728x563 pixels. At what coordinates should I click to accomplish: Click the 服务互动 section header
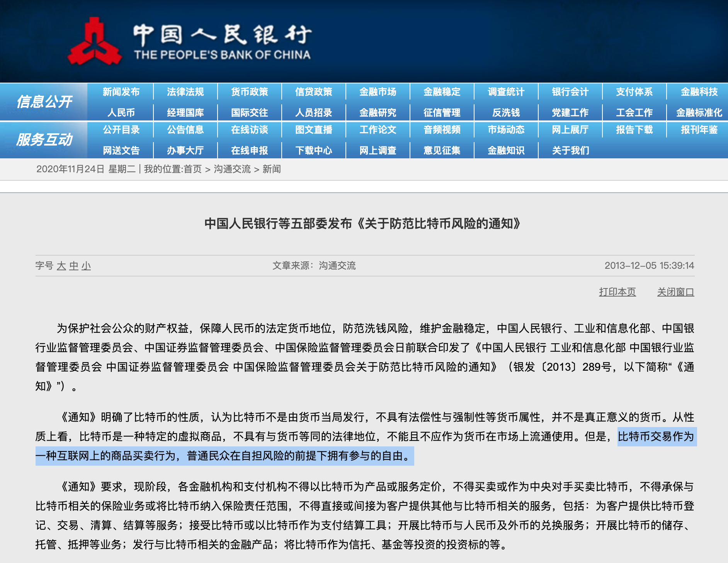coord(44,140)
